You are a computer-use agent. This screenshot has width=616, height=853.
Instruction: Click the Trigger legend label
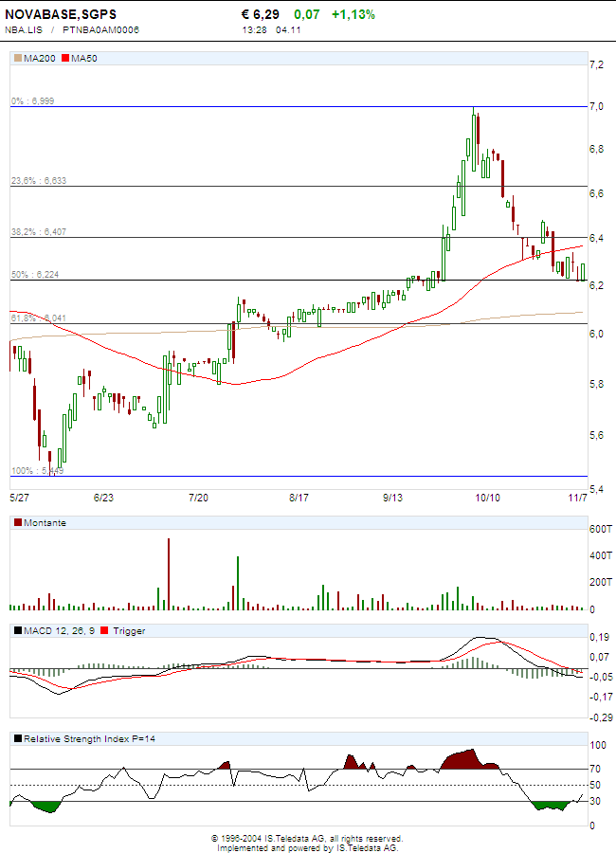tap(129, 631)
